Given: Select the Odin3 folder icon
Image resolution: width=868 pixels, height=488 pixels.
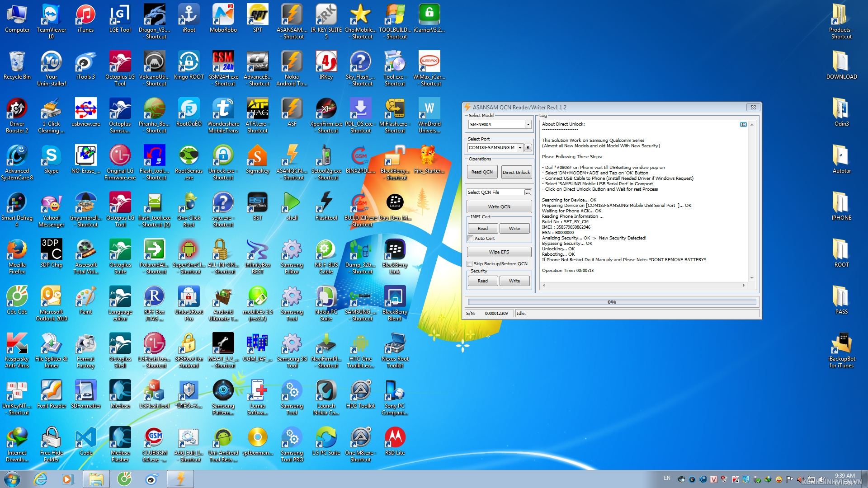Looking at the screenshot, I should pos(841,112).
